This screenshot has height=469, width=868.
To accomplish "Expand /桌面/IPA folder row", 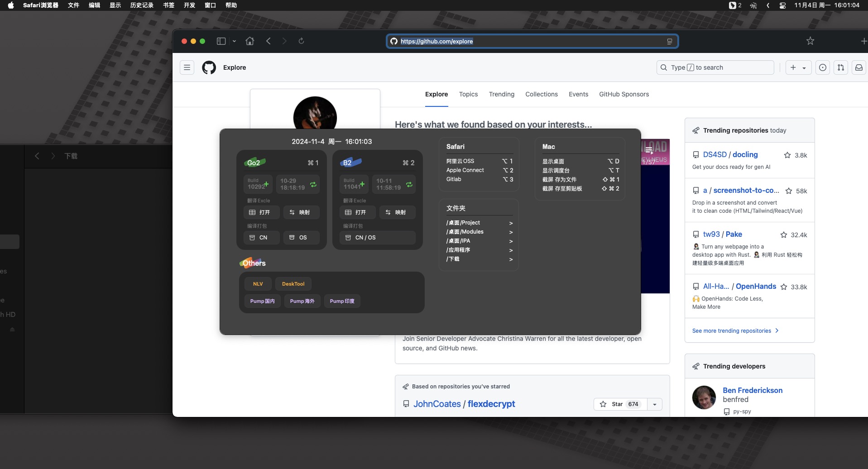I will [480, 241].
